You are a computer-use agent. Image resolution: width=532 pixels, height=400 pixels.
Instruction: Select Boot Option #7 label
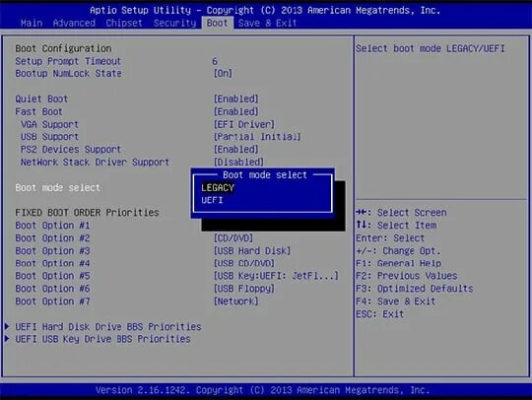point(52,301)
